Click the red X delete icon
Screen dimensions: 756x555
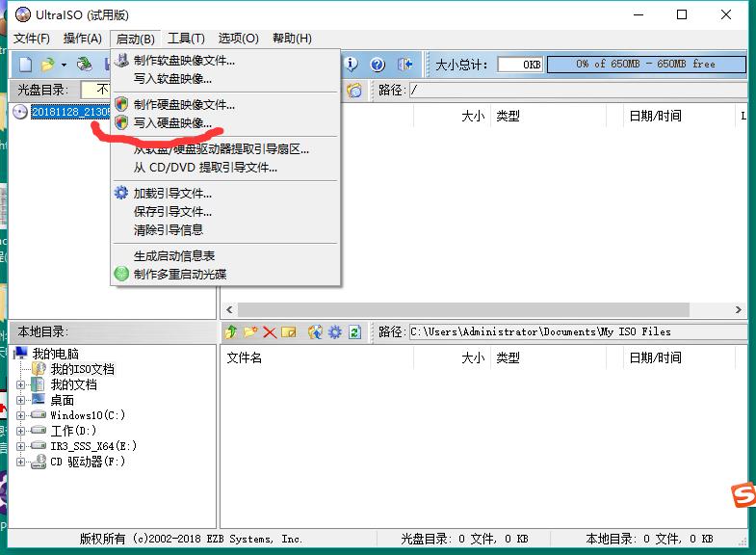pos(270,332)
